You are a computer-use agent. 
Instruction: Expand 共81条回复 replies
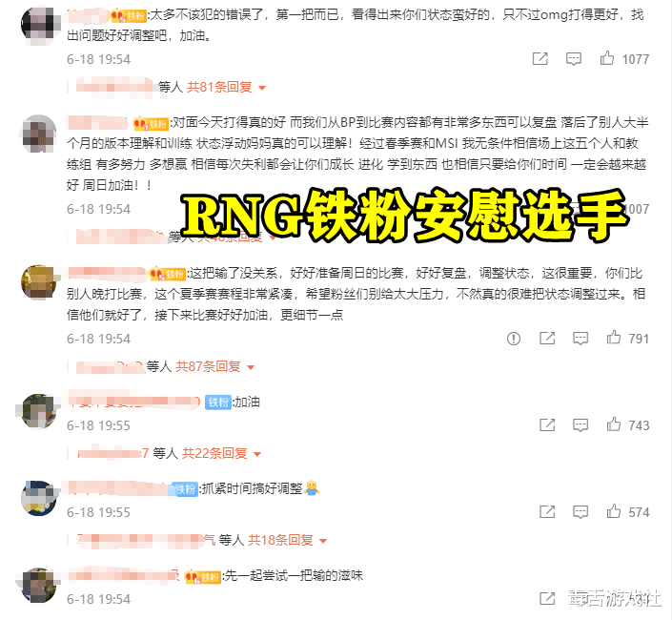coord(226,88)
